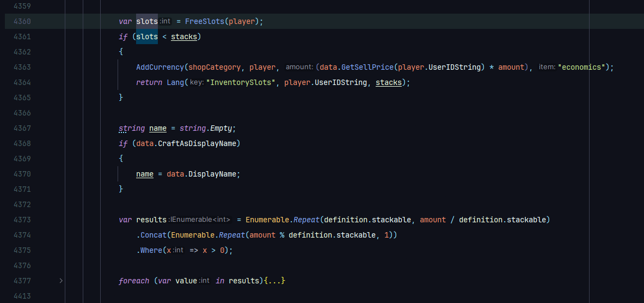Click line number 4360 in the gutter
This screenshot has height=303, width=644.
[22, 21]
